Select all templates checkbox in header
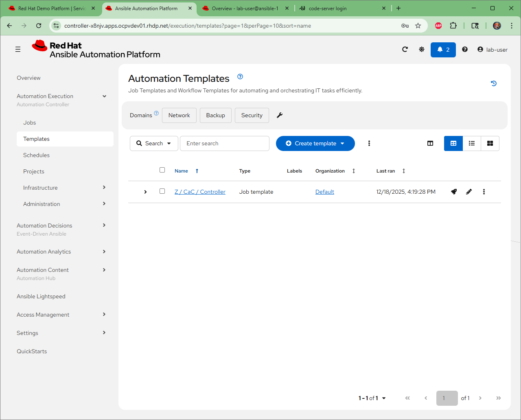Image resolution: width=521 pixels, height=420 pixels. tap(162, 170)
